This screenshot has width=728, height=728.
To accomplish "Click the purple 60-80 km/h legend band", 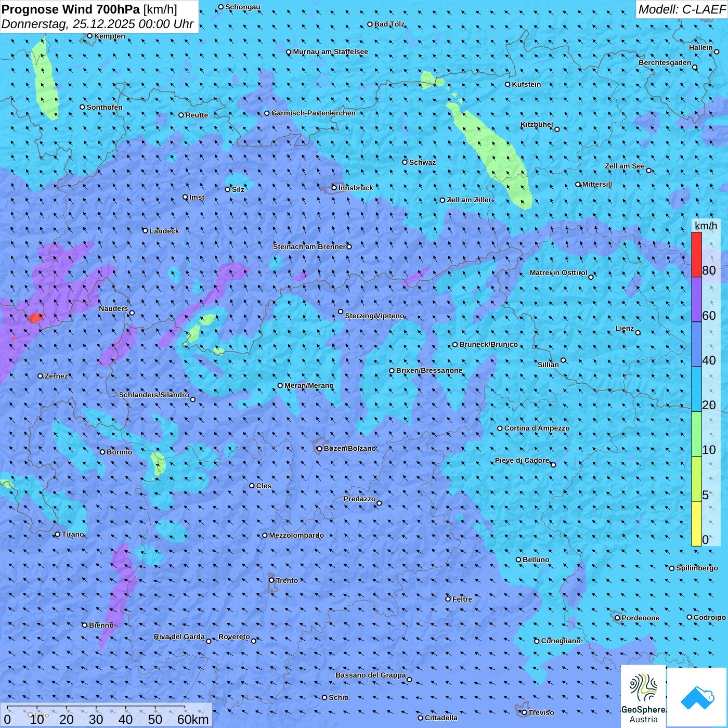I will click(696, 300).
